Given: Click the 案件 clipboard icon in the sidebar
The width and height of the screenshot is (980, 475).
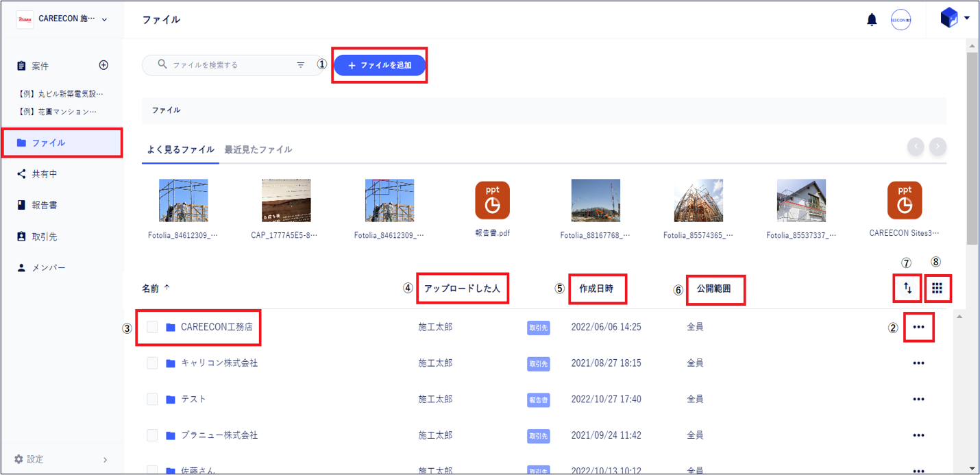Looking at the screenshot, I should coord(21,66).
